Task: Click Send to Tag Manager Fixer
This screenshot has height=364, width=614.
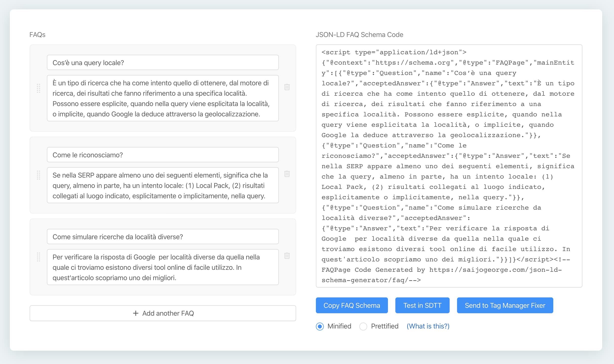Action: (x=505, y=305)
